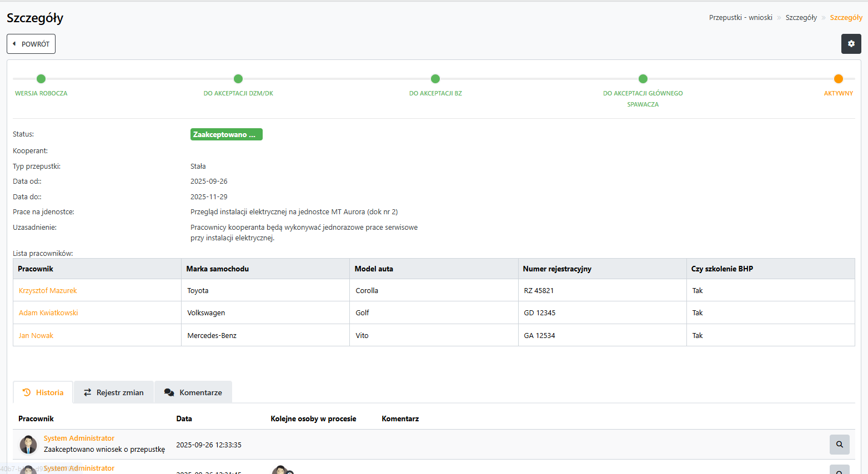Click the magnifier icon in the 12:33:35 history row

[x=839, y=445]
